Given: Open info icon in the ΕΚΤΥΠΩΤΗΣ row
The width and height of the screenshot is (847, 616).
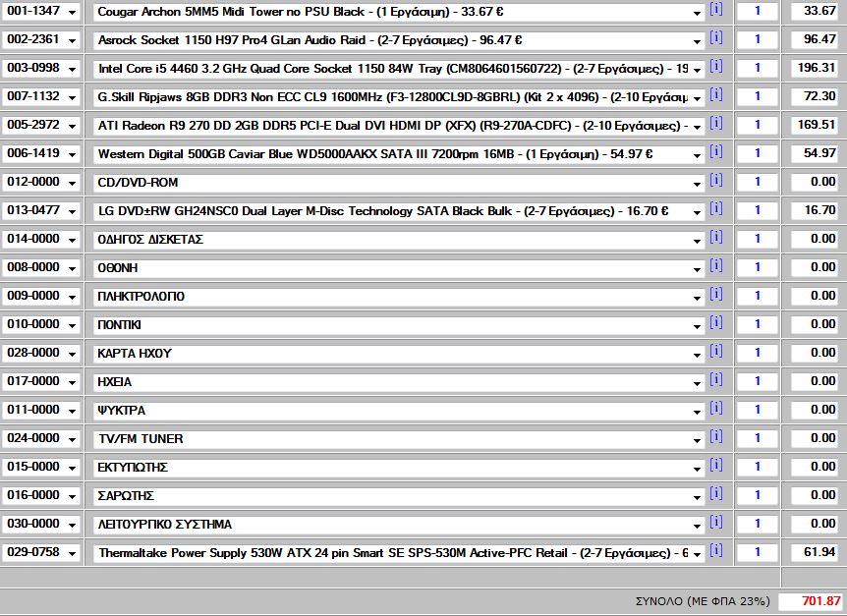Looking at the screenshot, I should 715,466.
